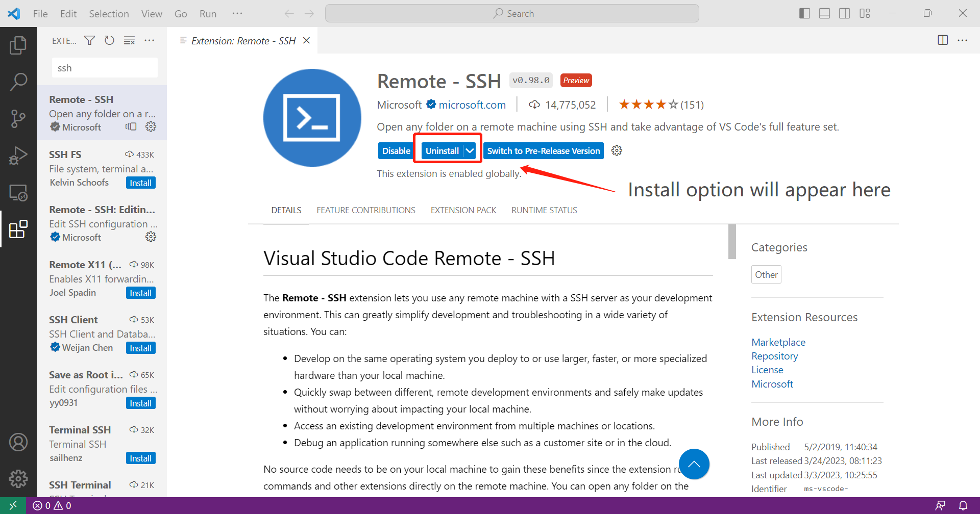Viewport: 980px width, 514px height.
Task: Open the Source Control view
Action: tap(18, 118)
